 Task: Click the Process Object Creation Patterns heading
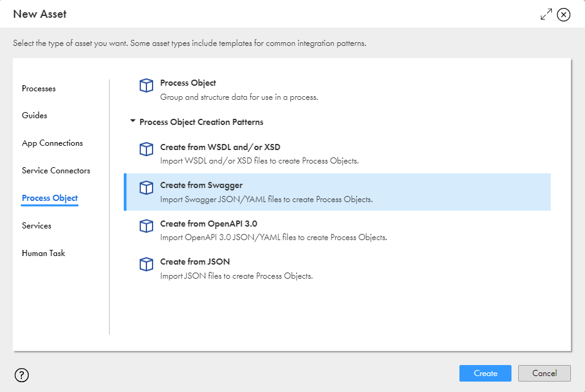(x=201, y=122)
